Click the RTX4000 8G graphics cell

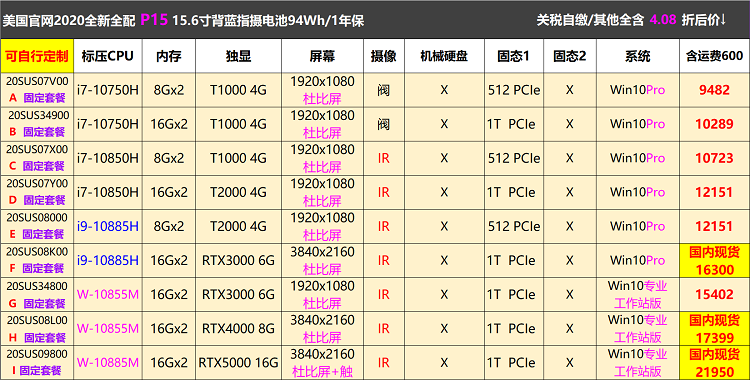(238, 329)
